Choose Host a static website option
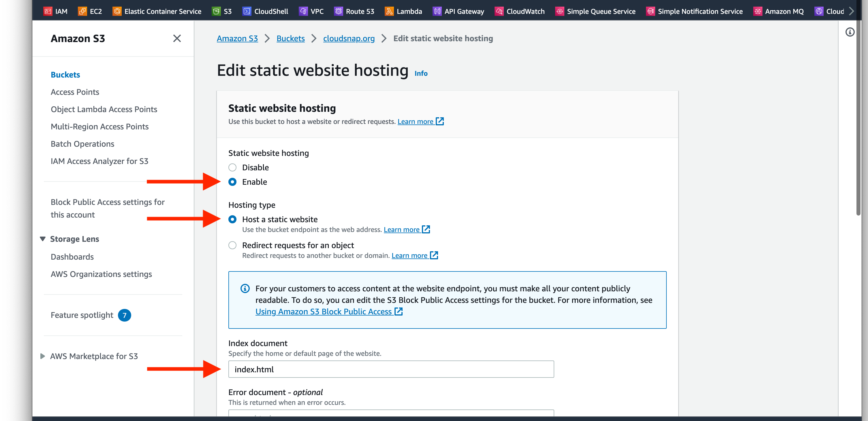 232,219
